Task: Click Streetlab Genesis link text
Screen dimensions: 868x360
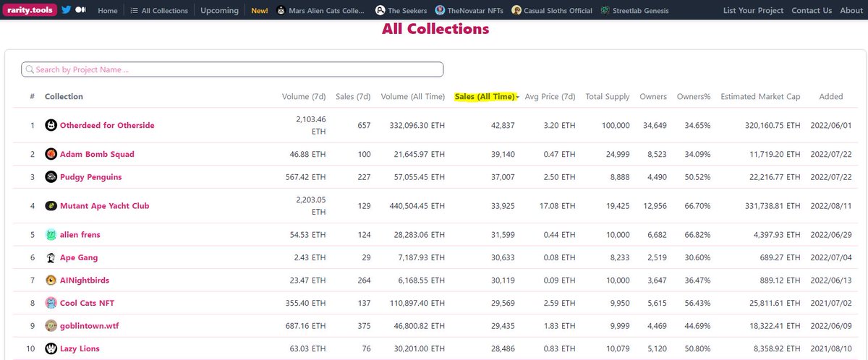Action: [641, 11]
